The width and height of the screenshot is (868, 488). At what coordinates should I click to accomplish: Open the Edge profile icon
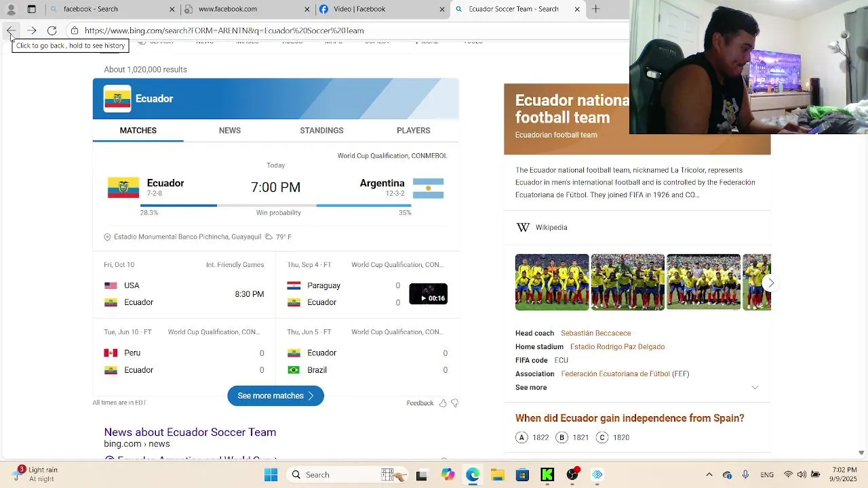click(x=11, y=9)
